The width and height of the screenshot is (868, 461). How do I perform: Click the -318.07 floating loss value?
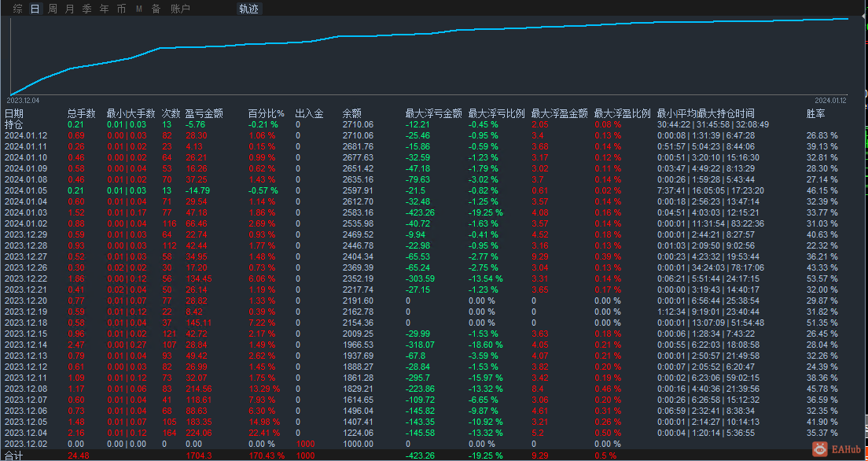coord(420,345)
